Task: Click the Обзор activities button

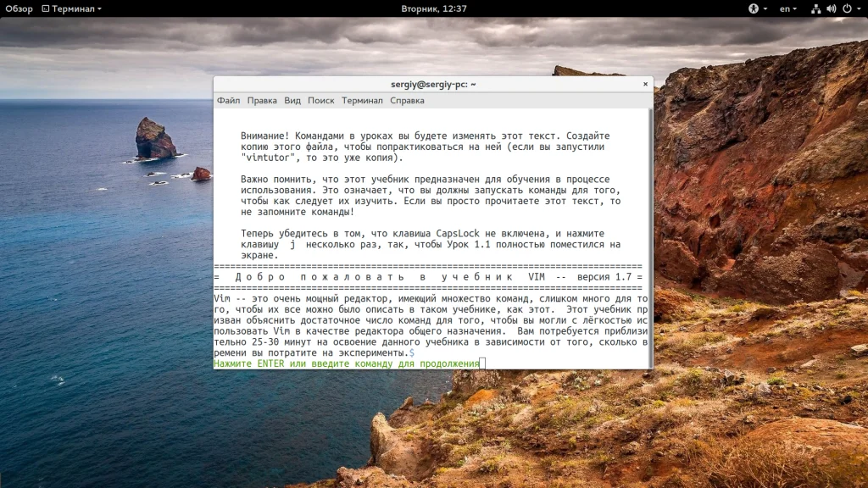Action: [x=19, y=8]
